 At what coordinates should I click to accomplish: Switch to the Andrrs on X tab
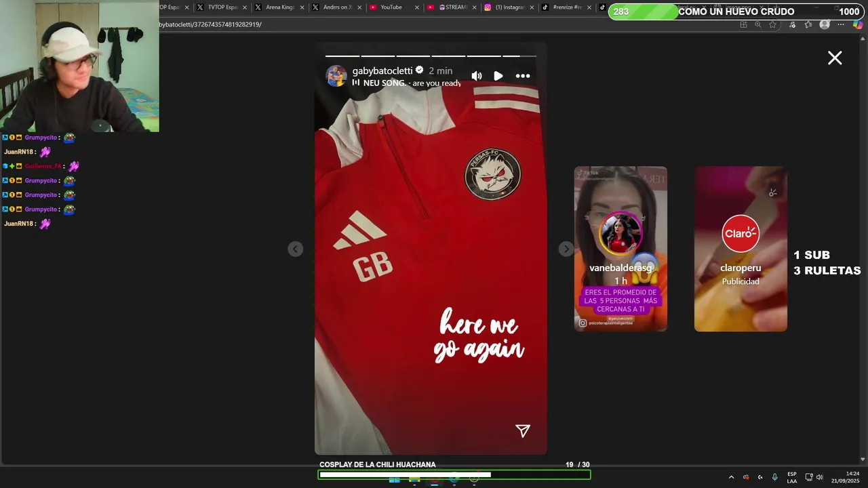[x=338, y=7]
